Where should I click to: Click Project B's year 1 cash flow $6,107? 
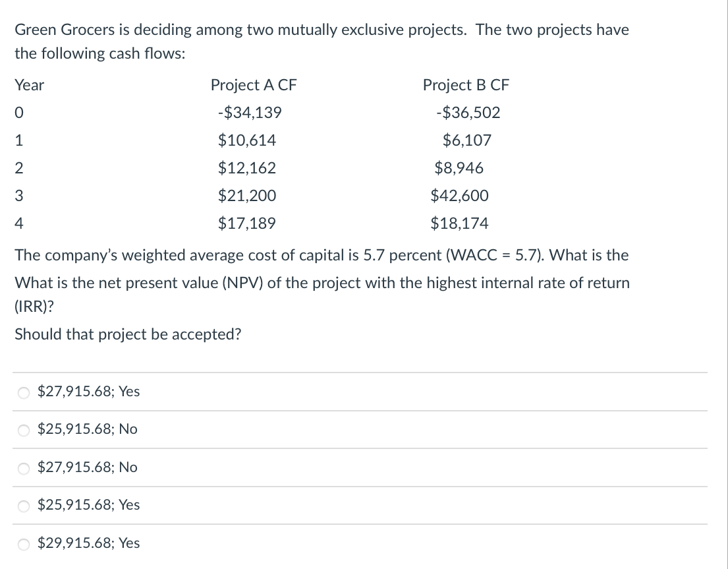[x=466, y=140]
